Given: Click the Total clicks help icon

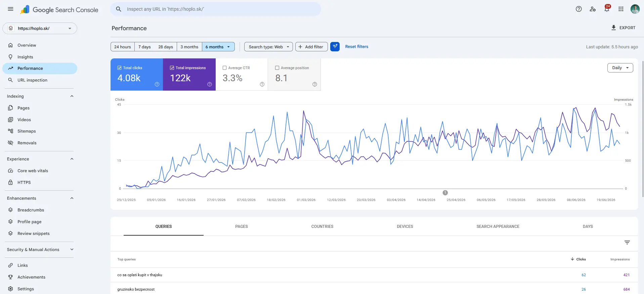Looking at the screenshot, I should click(157, 84).
